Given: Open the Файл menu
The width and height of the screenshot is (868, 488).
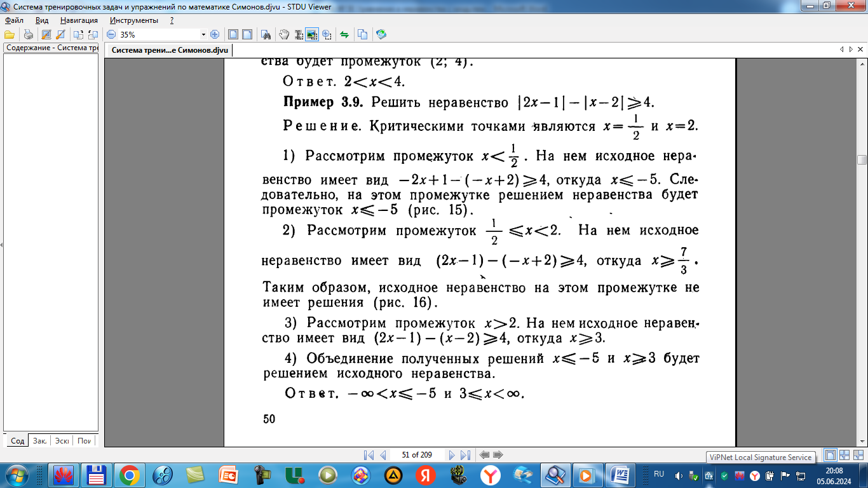Looking at the screenshot, I should (x=14, y=20).
